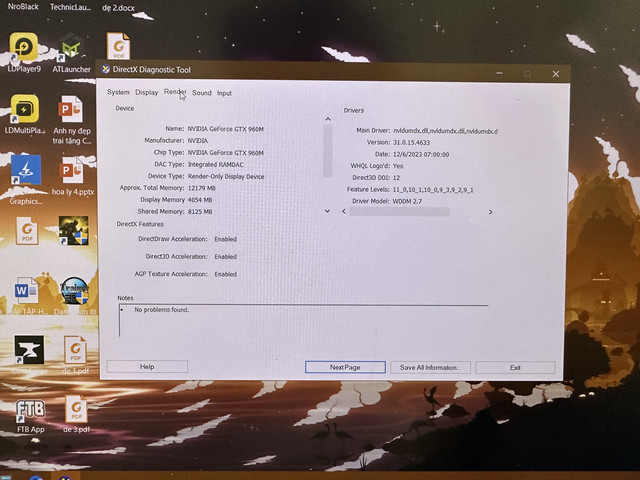640x480 pixels.
Task: Click the Help button
Action: click(147, 367)
